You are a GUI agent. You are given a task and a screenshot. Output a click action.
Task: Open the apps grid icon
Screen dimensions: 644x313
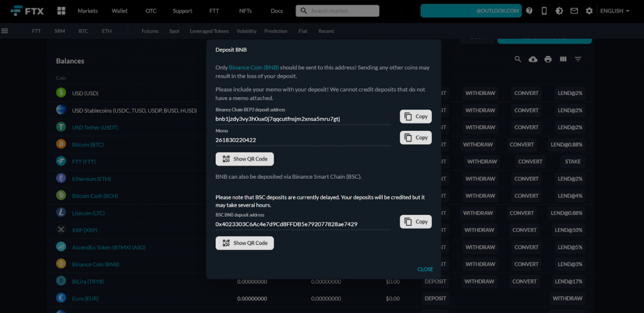click(x=61, y=11)
